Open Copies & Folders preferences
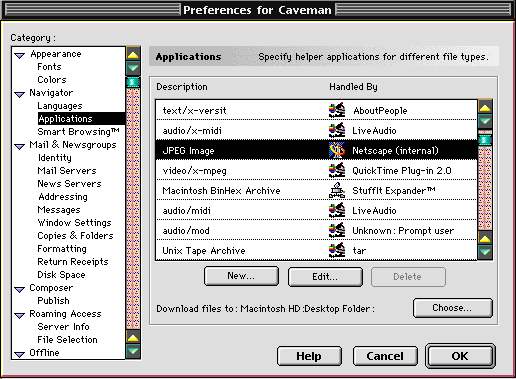Image resolution: width=516 pixels, height=379 pixels. pos(75,236)
